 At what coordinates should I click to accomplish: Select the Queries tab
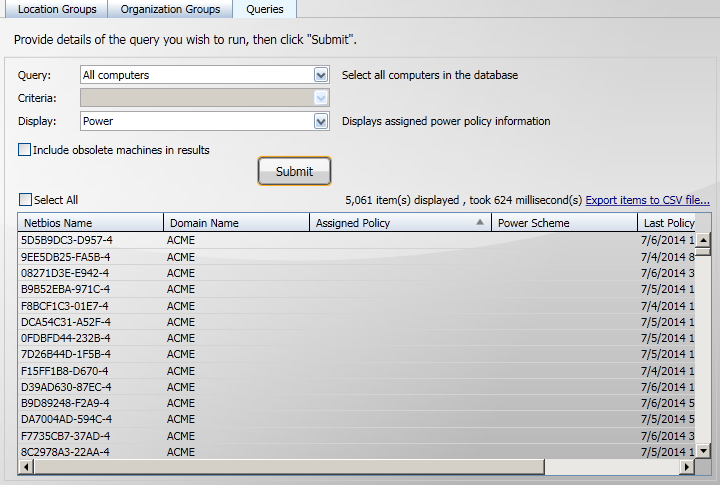[x=264, y=9]
